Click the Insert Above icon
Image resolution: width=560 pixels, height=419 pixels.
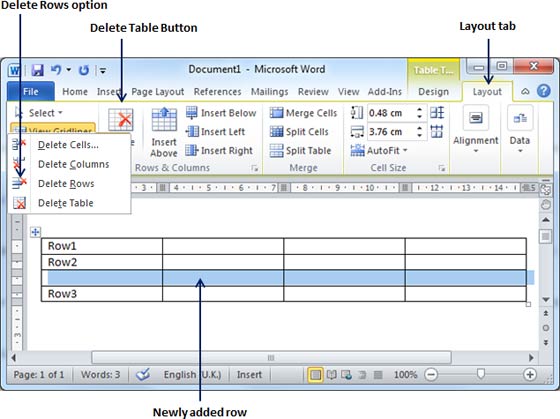tap(164, 120)
